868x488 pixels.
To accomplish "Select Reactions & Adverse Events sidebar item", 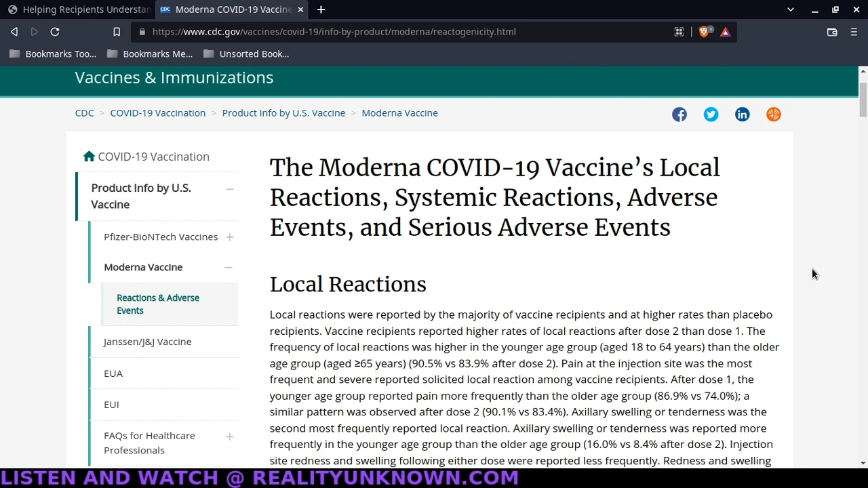I will click(x=158, y=304).
